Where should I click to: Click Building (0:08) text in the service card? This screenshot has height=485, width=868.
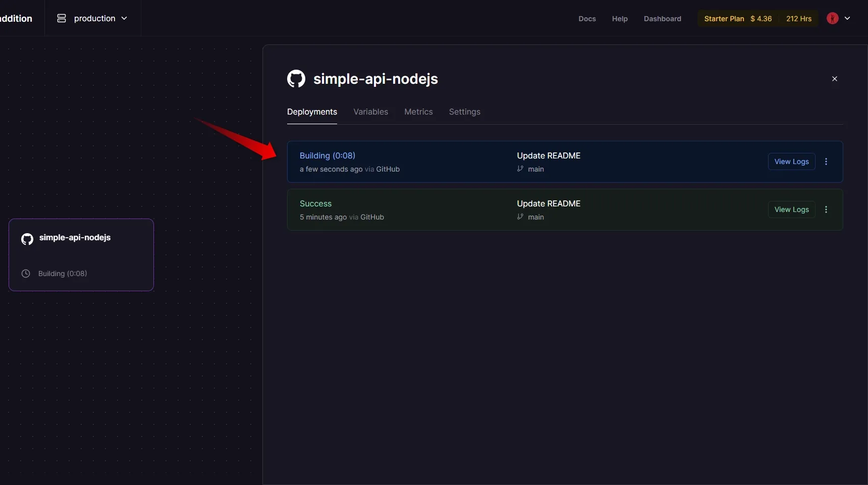pyautogui.click(x=63, y=274)
